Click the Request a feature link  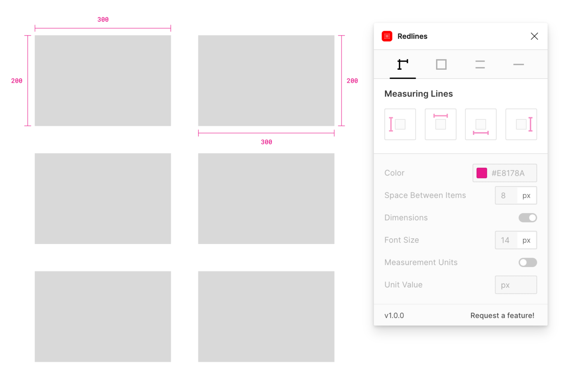point(502,315)
